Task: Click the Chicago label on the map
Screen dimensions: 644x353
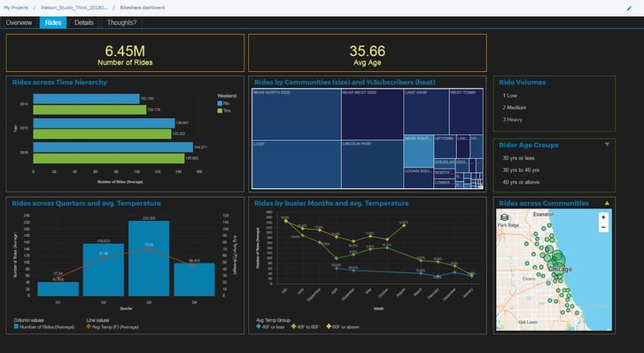Action: (560, 269)
